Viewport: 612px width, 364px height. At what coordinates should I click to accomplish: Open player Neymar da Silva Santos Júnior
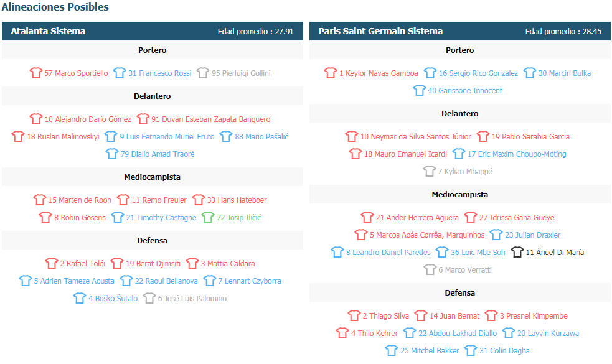[x=416, y=137]
